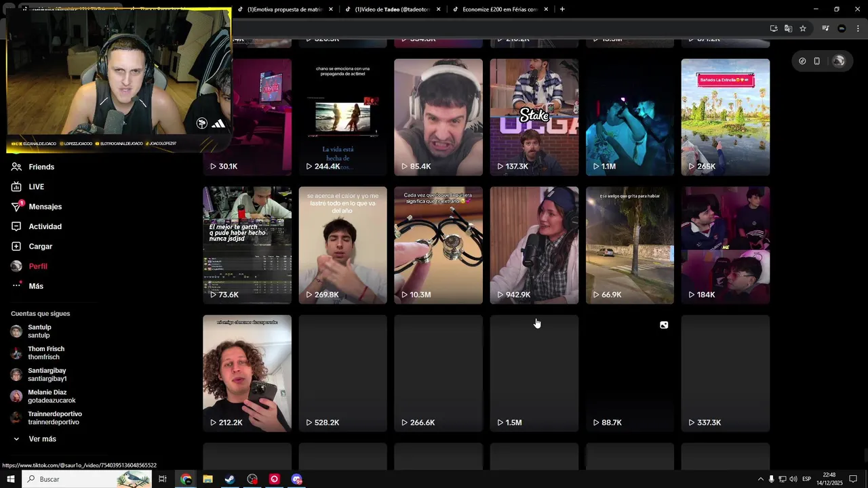Viewport: 868px width, 488px height.
Task: Click TikTok coins icon in floating toolbar
Action: pos(802,61)
